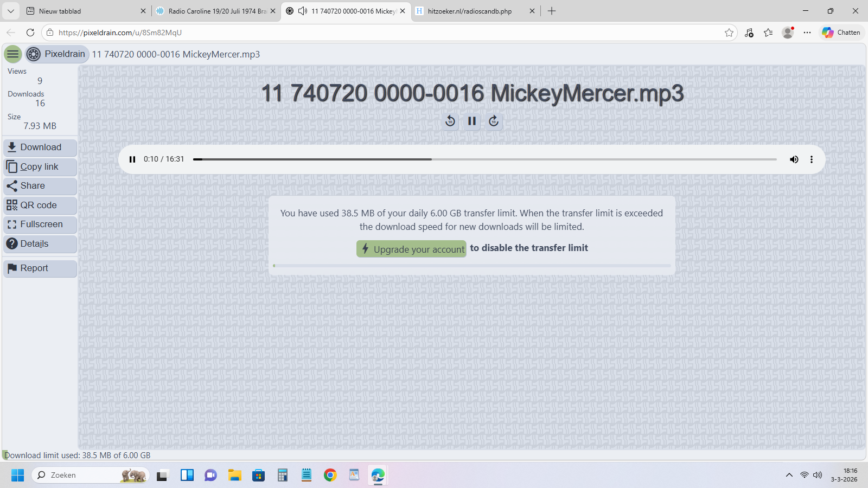868x488 pixels.
Task: Open Edge settings and more menu
Action: 807,33
